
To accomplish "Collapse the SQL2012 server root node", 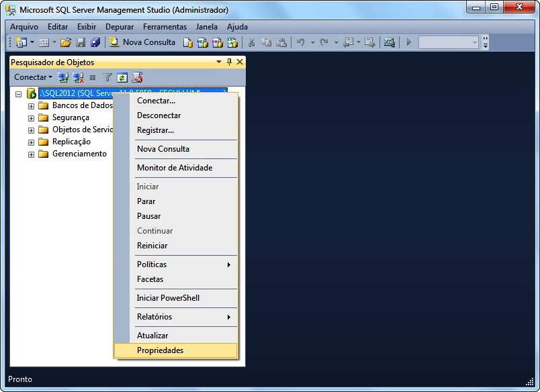I will 19,94.
